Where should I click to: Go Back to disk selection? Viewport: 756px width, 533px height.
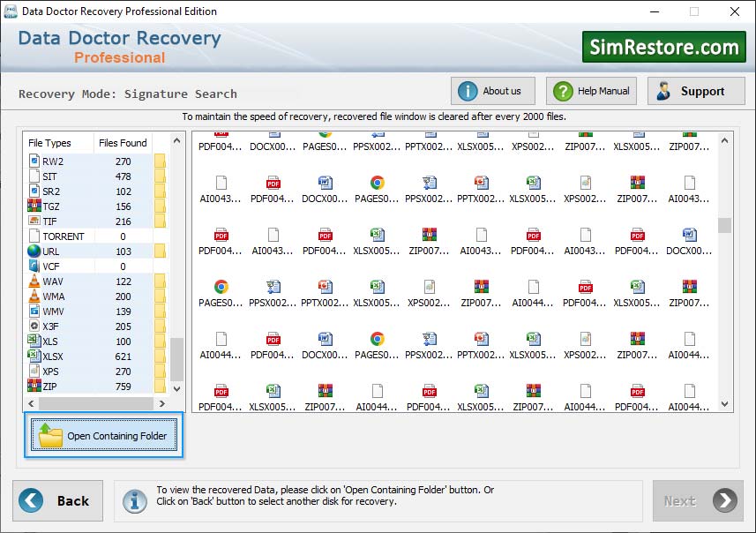pos(58,500)
